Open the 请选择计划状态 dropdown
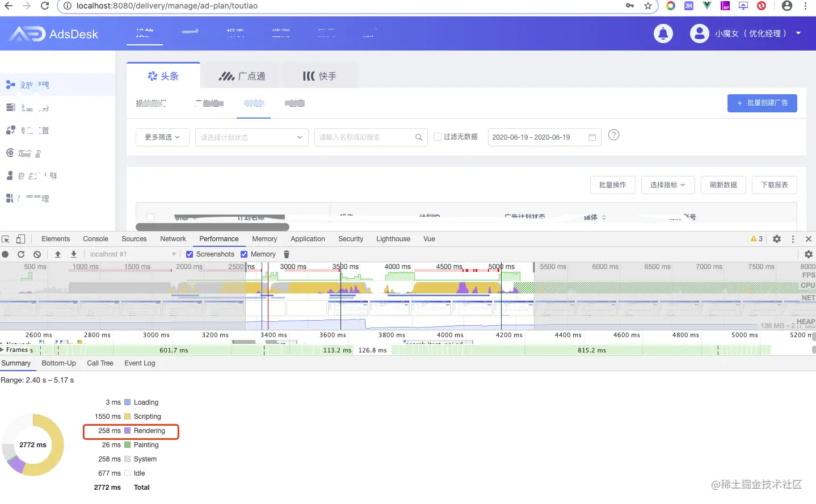 (251, 137)
